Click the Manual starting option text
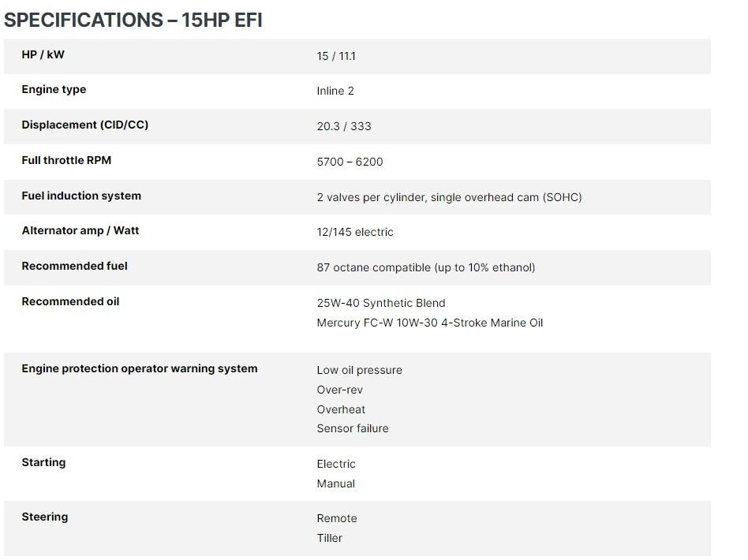The width and height of the screenshot is (748, 560). [336, 483]
